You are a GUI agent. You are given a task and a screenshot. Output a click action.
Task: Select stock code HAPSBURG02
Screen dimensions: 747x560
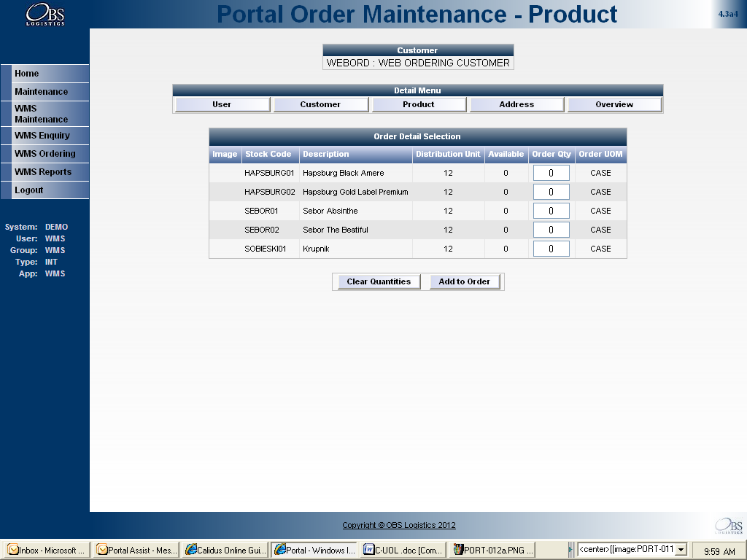270,192
